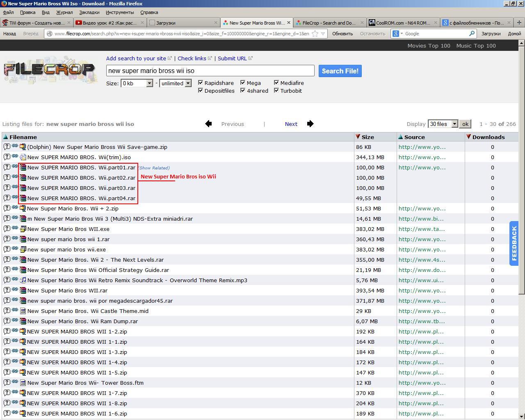Image resolution: width=525 pixels, height=420 pixels.
Task: Open the Файл menu
Action: 8,12
